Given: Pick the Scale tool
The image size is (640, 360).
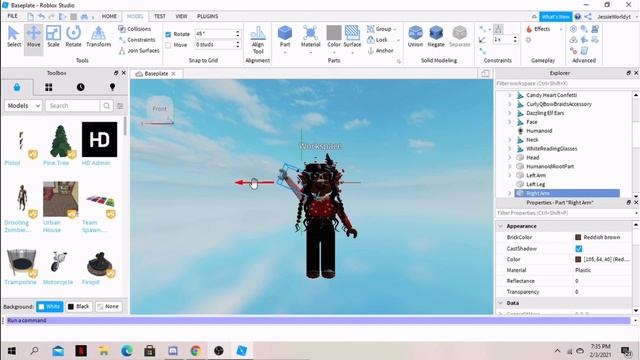Looking at the screenshot, I should click(53, 36).
